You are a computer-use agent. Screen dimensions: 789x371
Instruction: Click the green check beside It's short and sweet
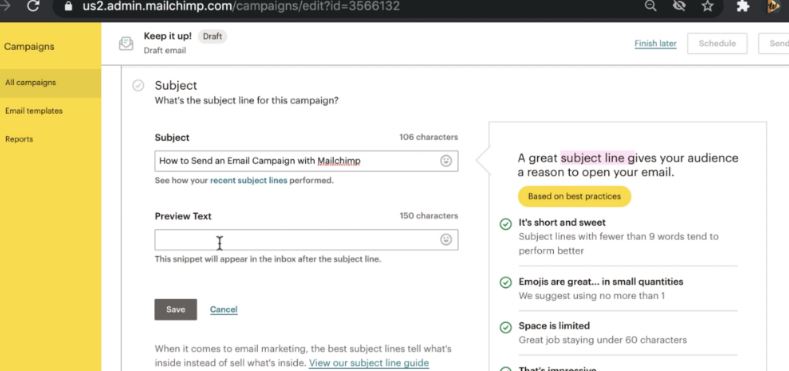(x=505, y=224)
